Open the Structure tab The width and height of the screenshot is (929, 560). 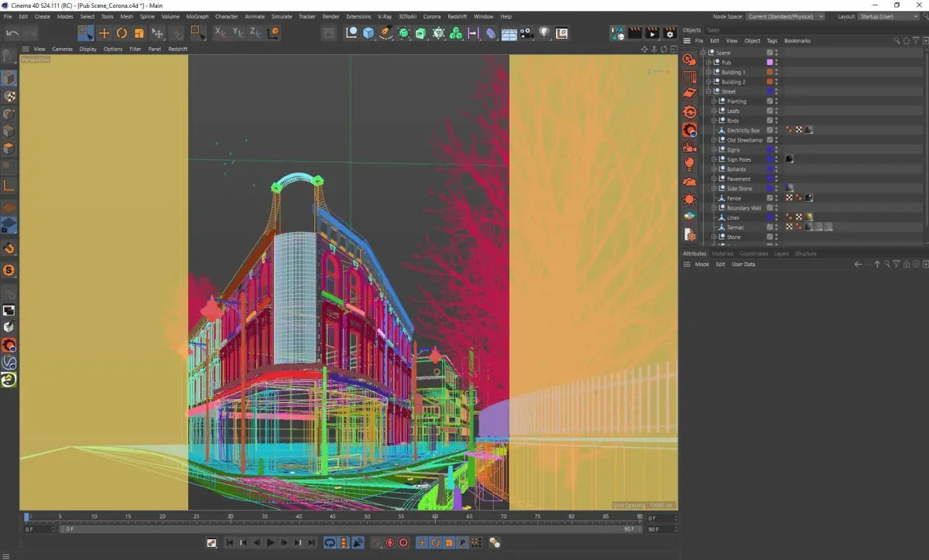tap(805, 254)
